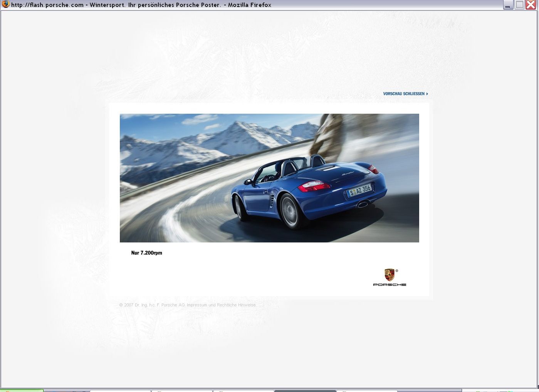Maximize the Firefox popup window
The height and width of the screenshot is (392, 539).
(519, 5)
